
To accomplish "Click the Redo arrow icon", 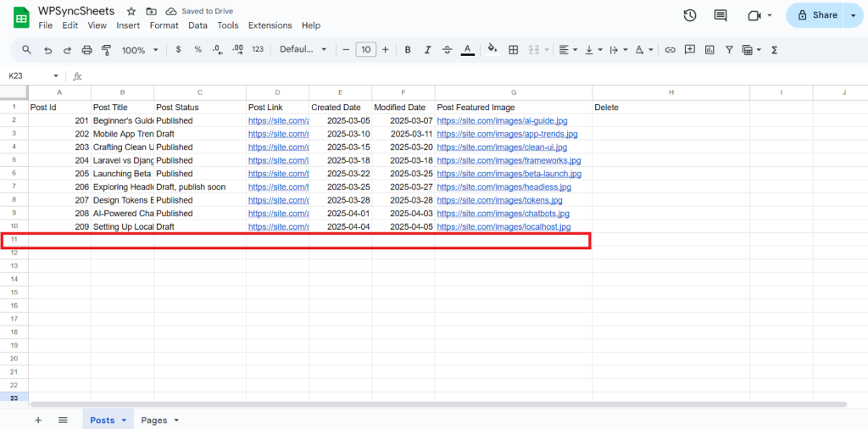I will tap(67, 50).
